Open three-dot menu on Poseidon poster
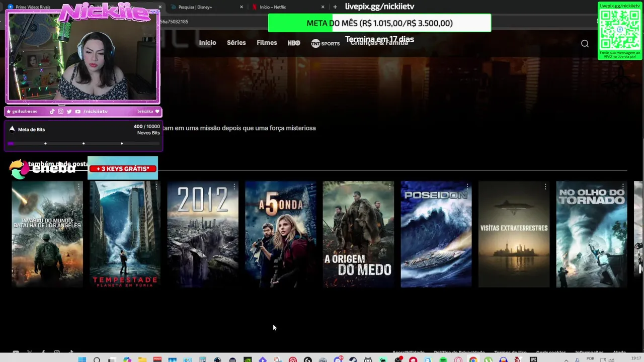 point(467,187)
